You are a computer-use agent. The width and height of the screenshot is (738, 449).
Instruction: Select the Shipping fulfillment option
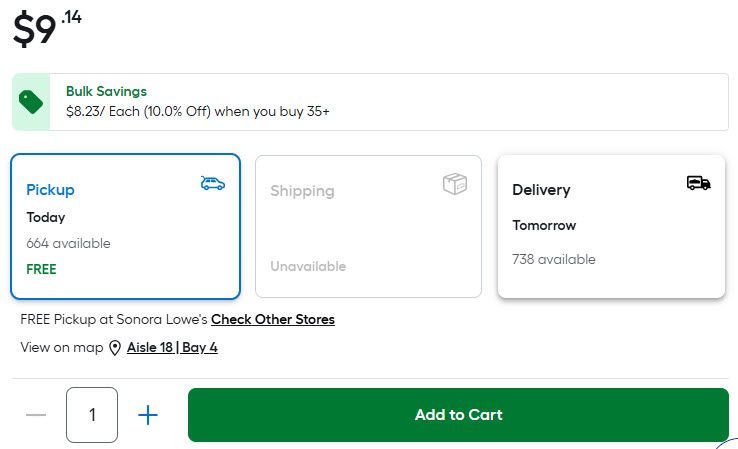click(368, 227)
